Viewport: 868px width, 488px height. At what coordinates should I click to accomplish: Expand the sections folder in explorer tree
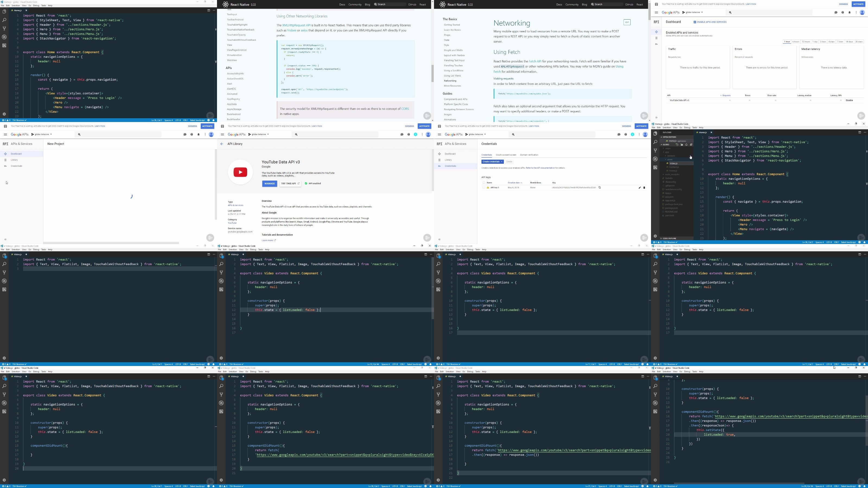671,156
